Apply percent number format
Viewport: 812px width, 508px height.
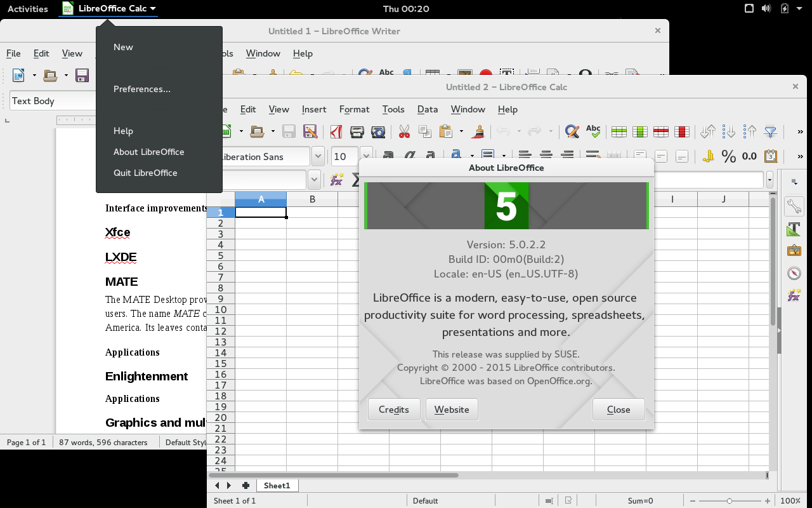click(729, 156)
